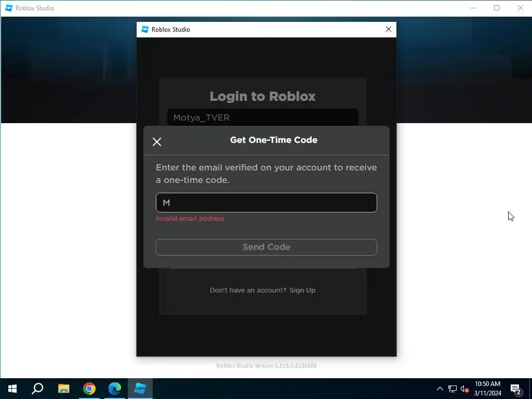Close the main Roblox Studio window
532x399 pixels.
[520, 8]
